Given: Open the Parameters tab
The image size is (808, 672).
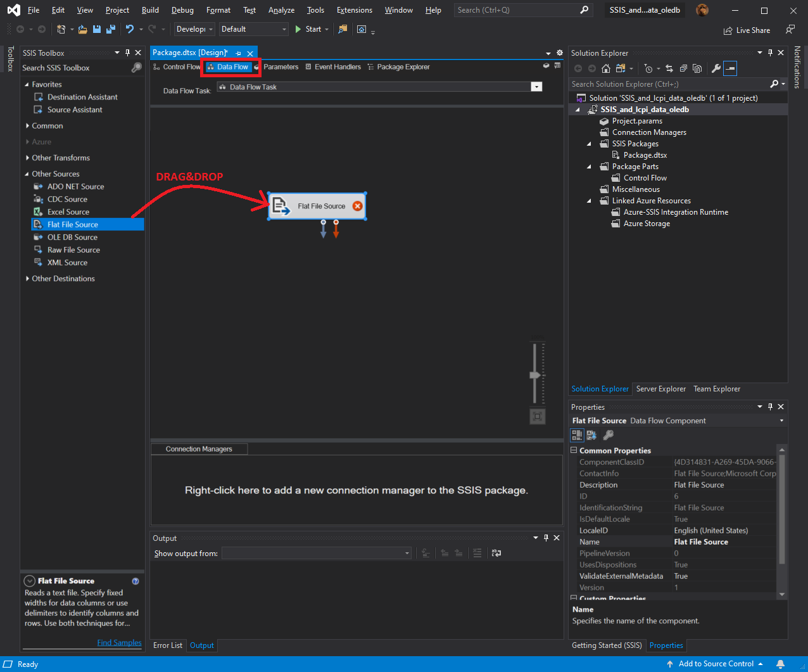Looking at the screenshot, I should pos(276,67).
